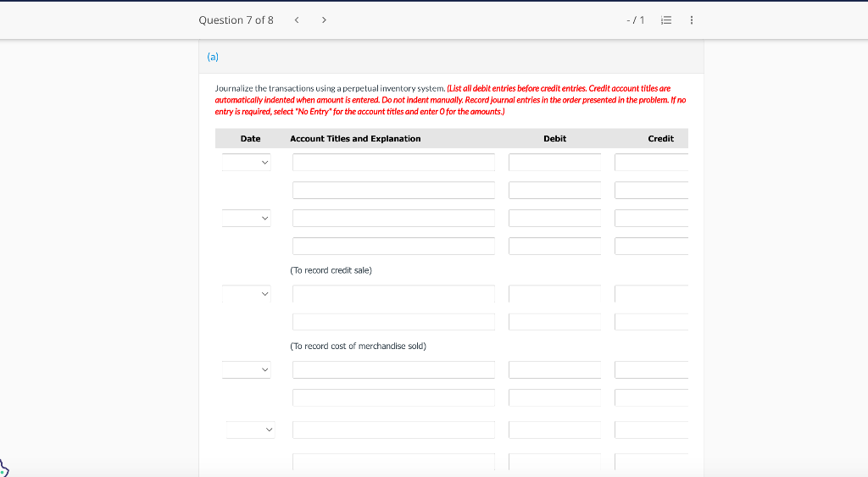Click account title field directly above 'To record cost of merchandise sold'
The image size is (868, 477).
[x=393, y=321]
